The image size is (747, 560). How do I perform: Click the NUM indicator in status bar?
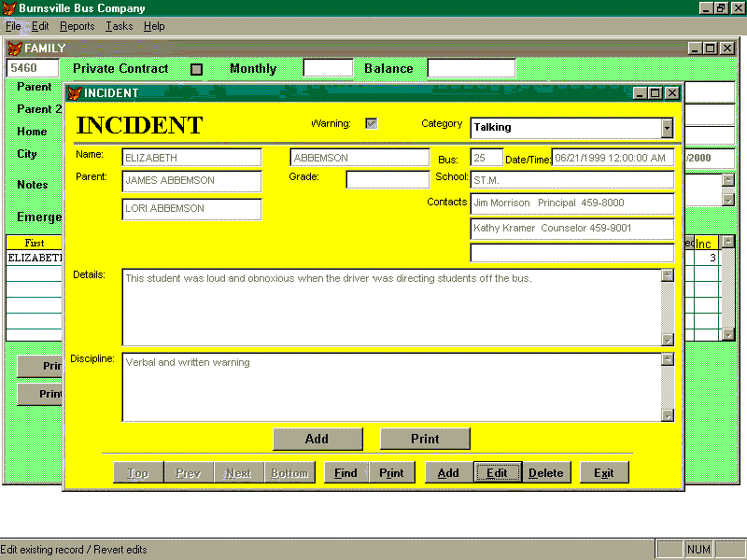click(x=698, y=550)
